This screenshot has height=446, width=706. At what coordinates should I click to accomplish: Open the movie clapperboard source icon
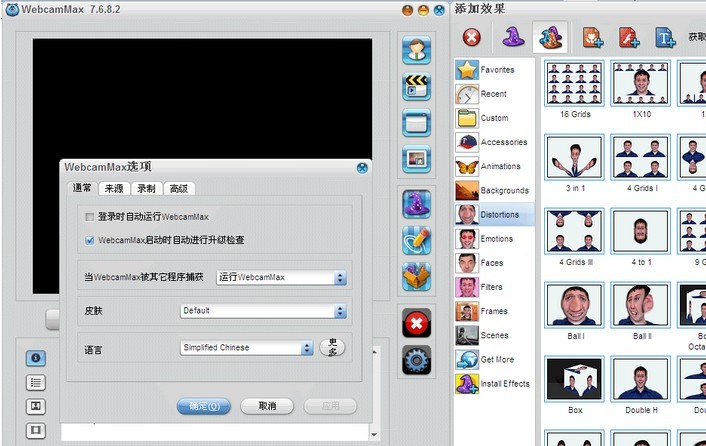(x=416, y=86)
